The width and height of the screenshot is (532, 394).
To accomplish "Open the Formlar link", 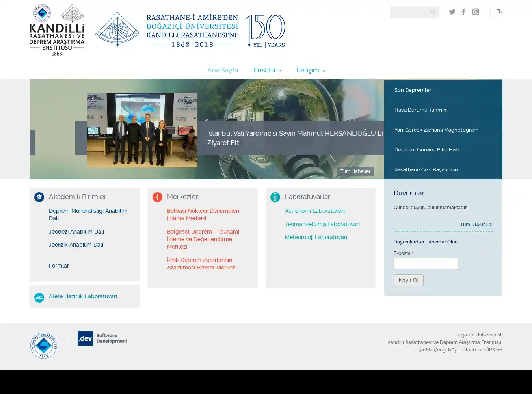I will point(59,266).
